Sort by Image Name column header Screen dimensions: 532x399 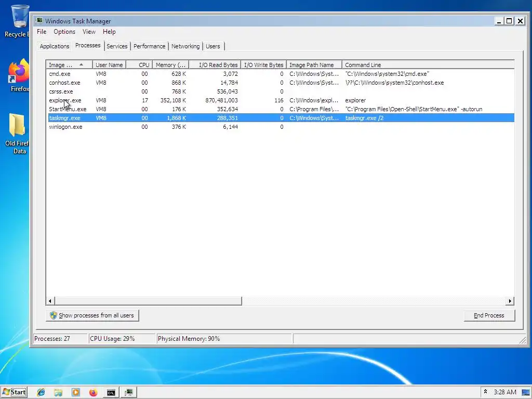point(69,65)
